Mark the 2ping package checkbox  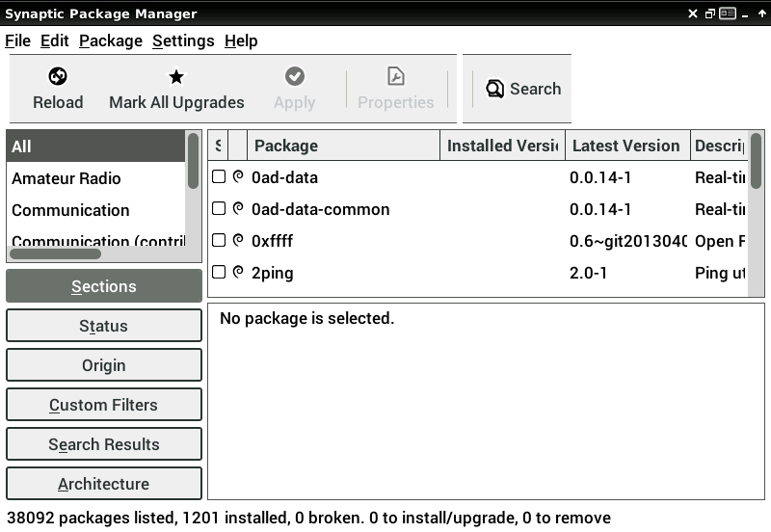point(219,272)
